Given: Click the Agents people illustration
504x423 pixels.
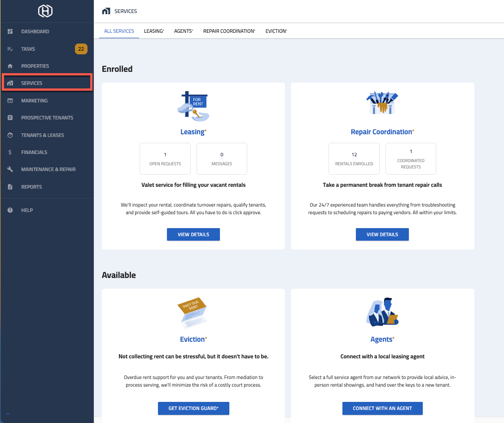Looking at the screenshot, I should click(382, 312).
